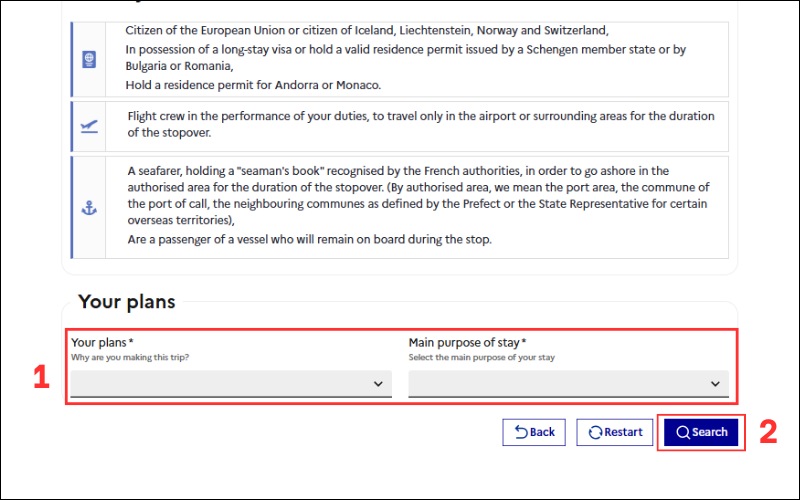Click the airplane icon for flight crew

pyautogui.click(x=88, y=126)
